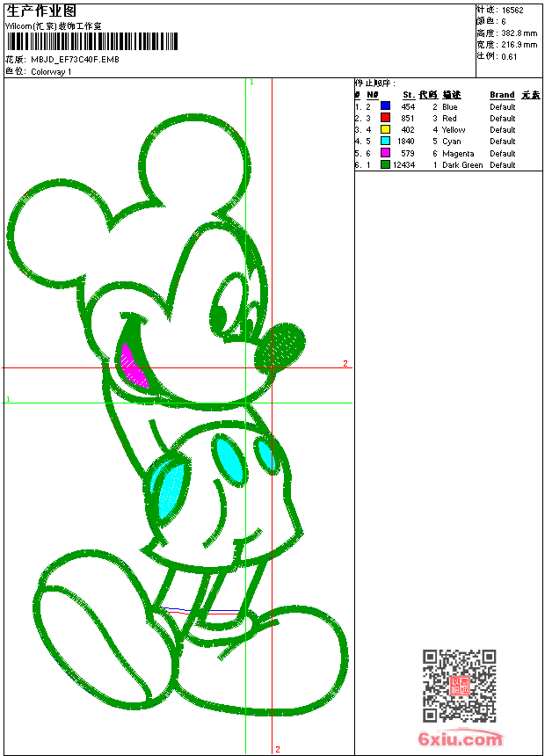Image resolution: width=545 pixels, height=756 pixels.
Task: Click the blue color swatch in stop sequence
Action: [385, 106]
